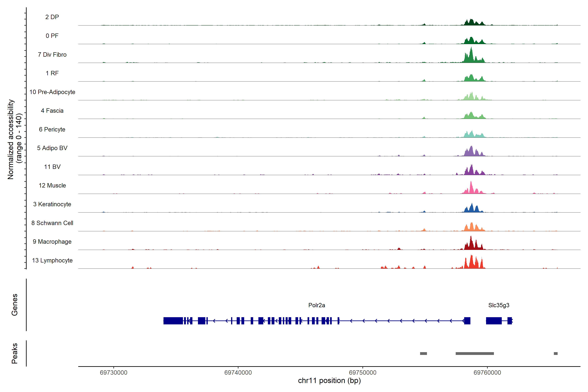Click the 10 Pre-Adipocyte track label
The image size is (588, 392).
52,92
